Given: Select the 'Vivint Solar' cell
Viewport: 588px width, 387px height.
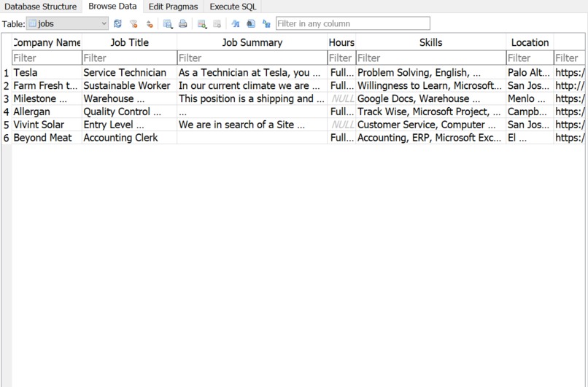Looking at the screenshot, I should point(47,125).
